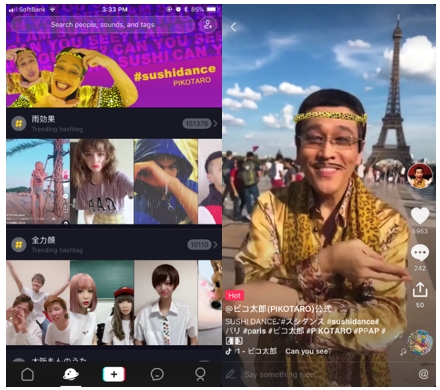Image resolution: width=440 pixels, height=390 pixels.
Task: Open the palm tree beach video thumbnail
Action: coord(38,182)
